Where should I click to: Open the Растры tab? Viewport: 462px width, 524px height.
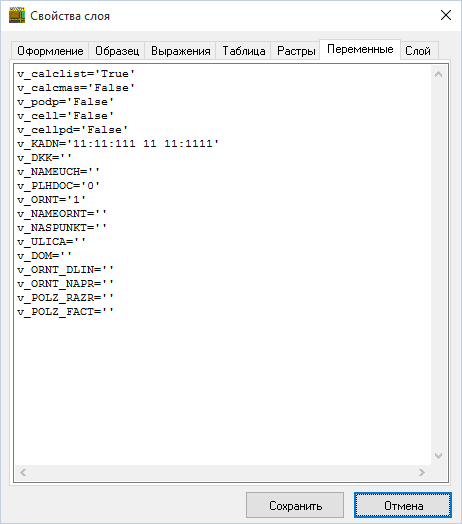coord(296,51)
